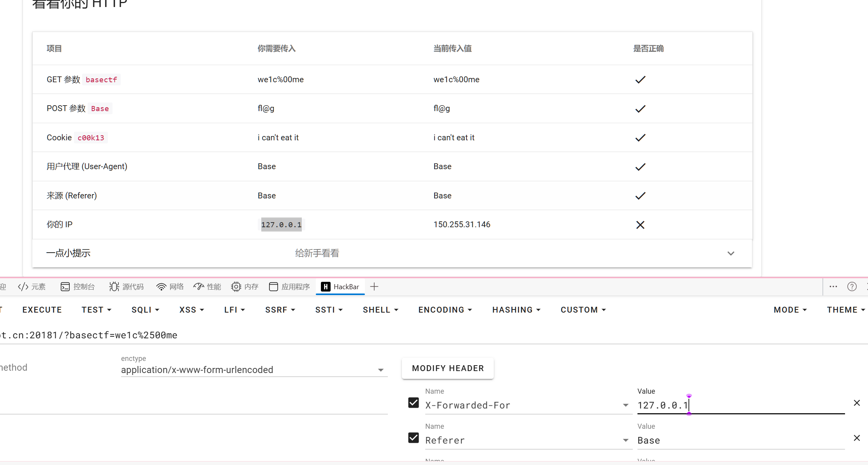Open the ENCODING dropdown menu
This screenshot has width=868, height=465.
[x=445, y=310]
